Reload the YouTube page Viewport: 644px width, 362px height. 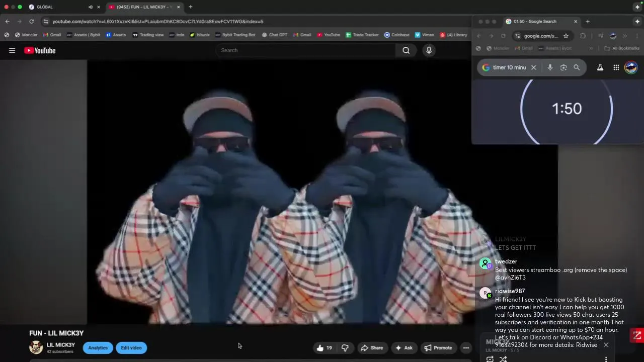(31, 22)
